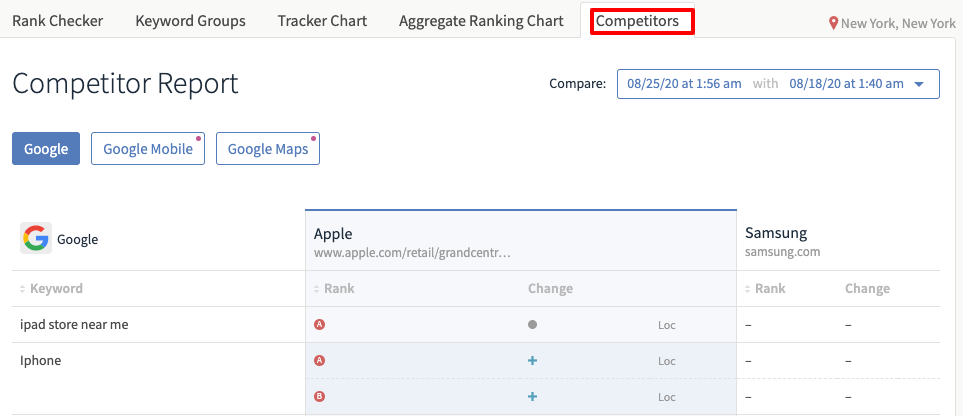Click Loc link in ipad store row
This screenshot has width=963, height=416.
667,325
